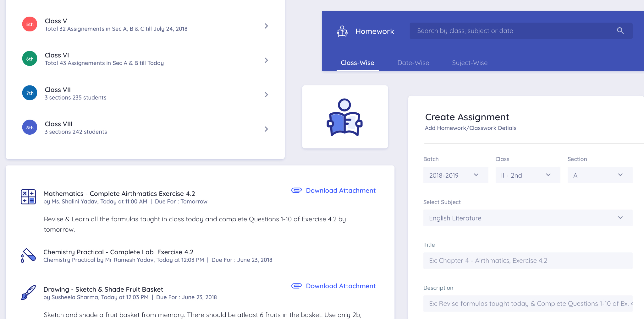The height and width of the screenshot is (319, 644).
Task: Click the blue 7th class badge
Action: (x=30, y=93)
